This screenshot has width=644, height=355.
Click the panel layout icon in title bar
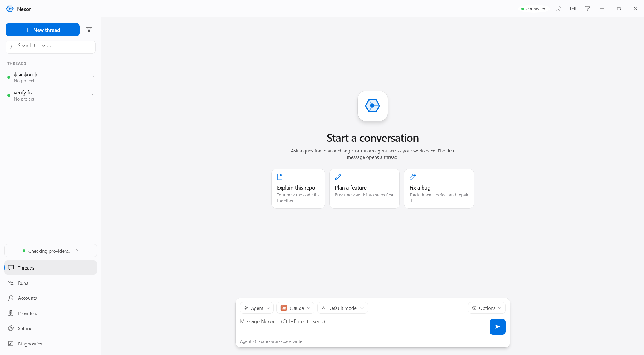(x=573, y=9)
